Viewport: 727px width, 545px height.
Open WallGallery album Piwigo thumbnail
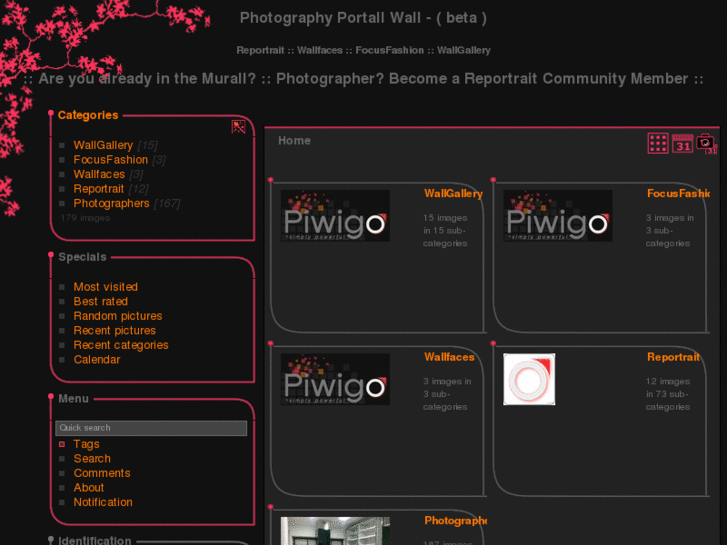point(335,216)
